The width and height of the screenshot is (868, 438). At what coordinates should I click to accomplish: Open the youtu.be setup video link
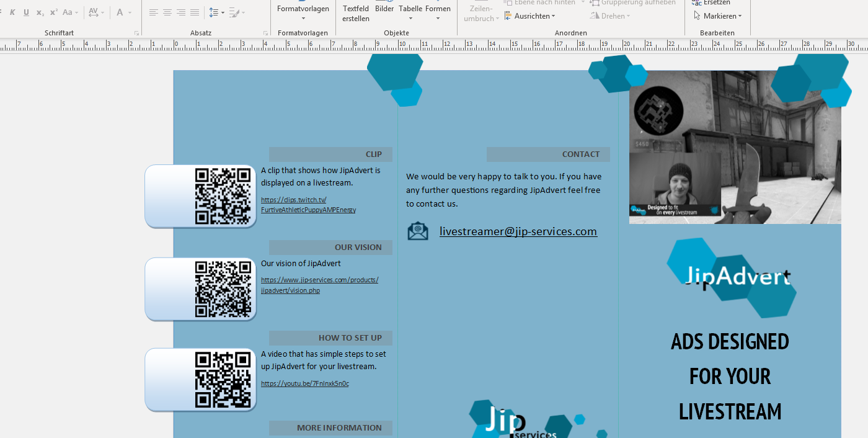[x=304, y=383]
